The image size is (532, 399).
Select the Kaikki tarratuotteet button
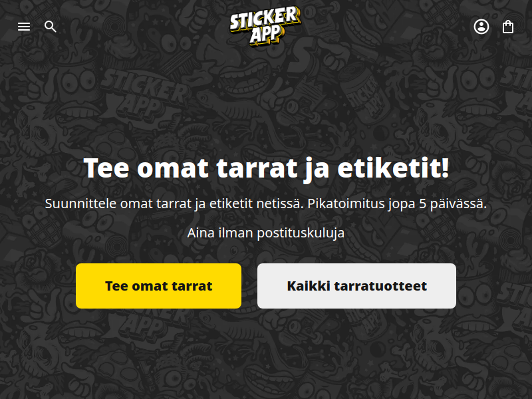point(356,286)
